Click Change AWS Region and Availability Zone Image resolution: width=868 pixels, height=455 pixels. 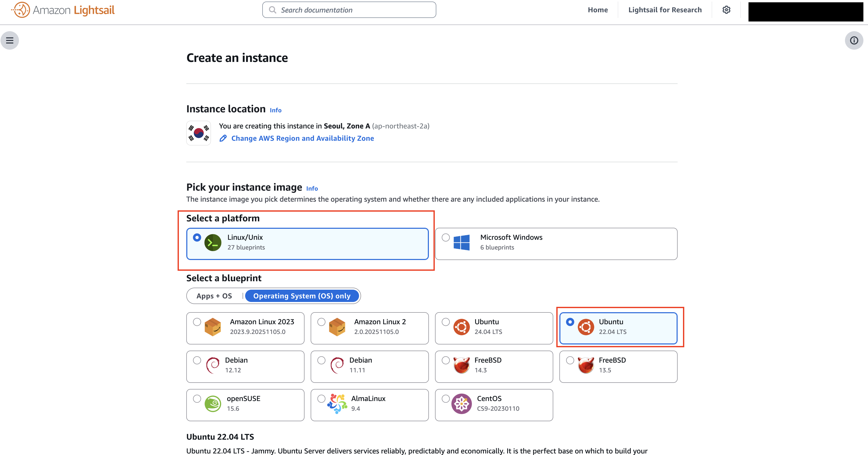point(302,138)
